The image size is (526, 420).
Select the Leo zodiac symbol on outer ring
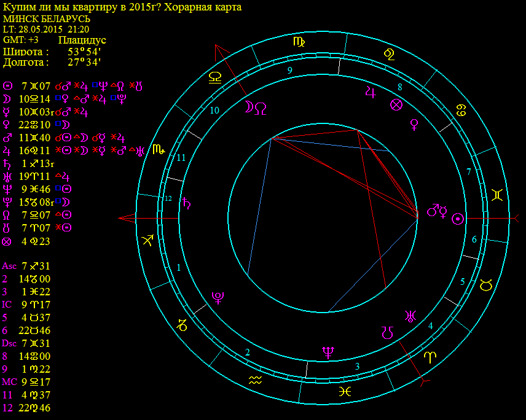click(x=389, y=54)
